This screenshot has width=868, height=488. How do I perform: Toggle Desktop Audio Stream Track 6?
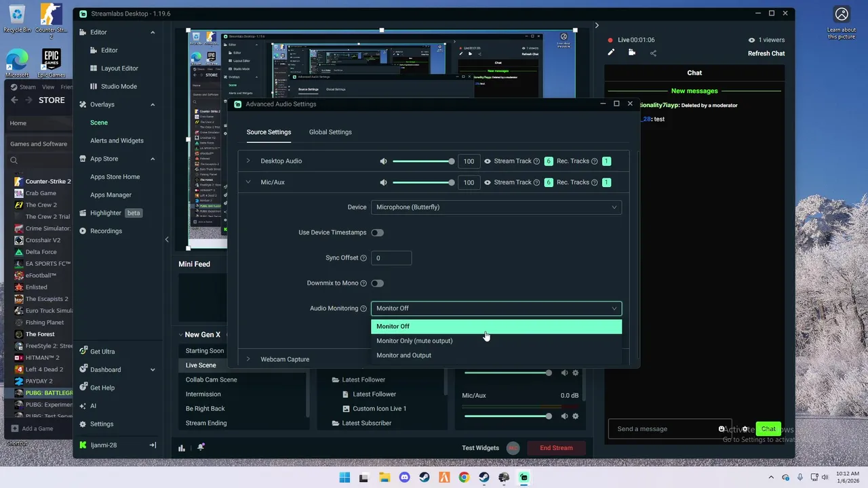(x=549, y=161)
